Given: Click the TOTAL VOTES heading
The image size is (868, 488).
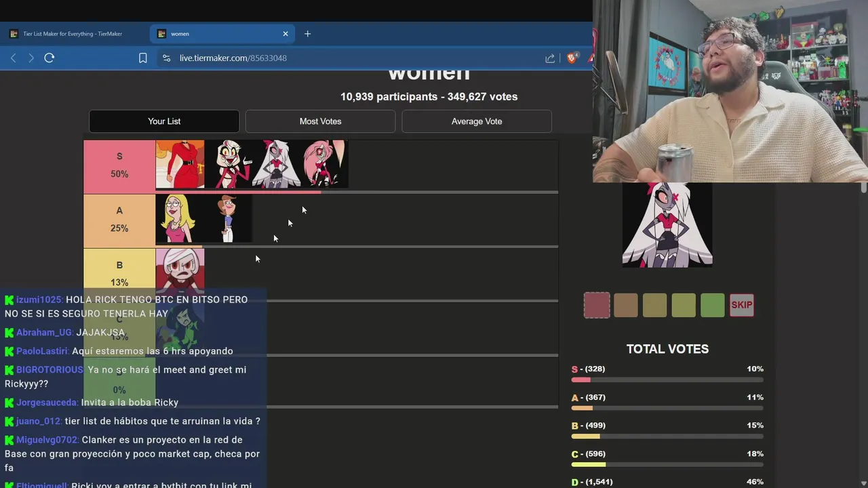Looking at the screenshot, I should click(x=667, y=349).
